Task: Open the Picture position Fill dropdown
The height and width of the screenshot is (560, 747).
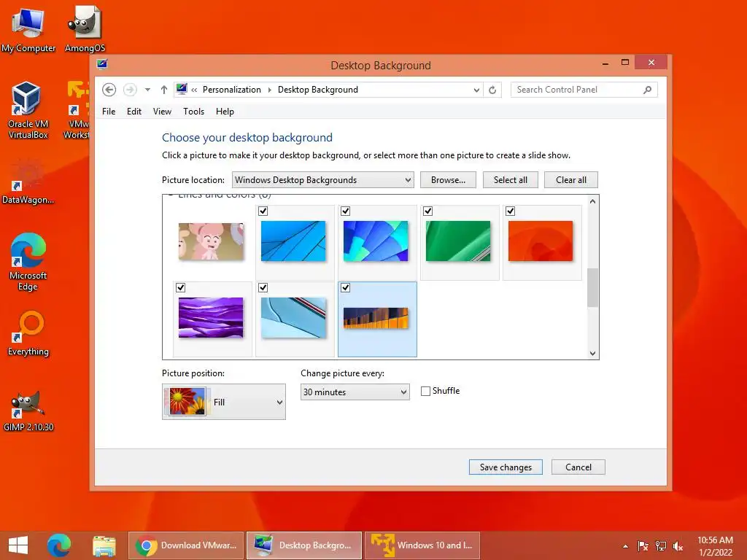Action: (224, 402)
